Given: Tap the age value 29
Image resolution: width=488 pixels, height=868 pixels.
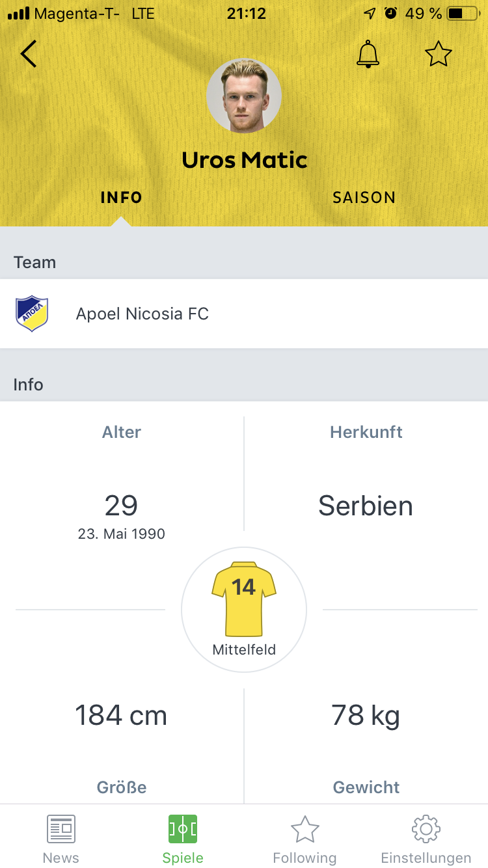Looking at the screenshot, I should click(x=121, y=506).
